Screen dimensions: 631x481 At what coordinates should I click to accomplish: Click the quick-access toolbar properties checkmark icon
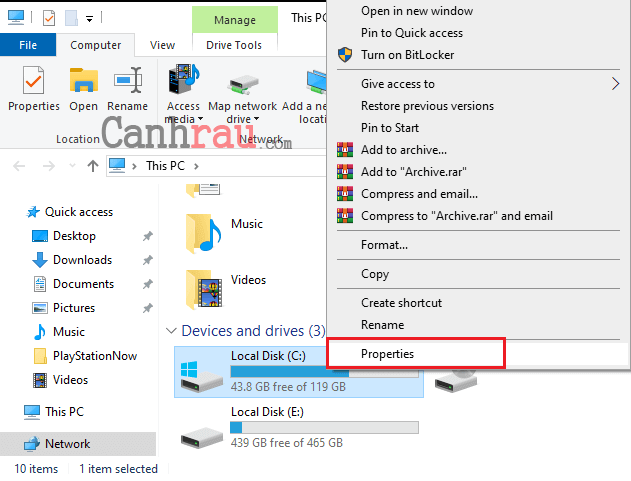(49, 18)
